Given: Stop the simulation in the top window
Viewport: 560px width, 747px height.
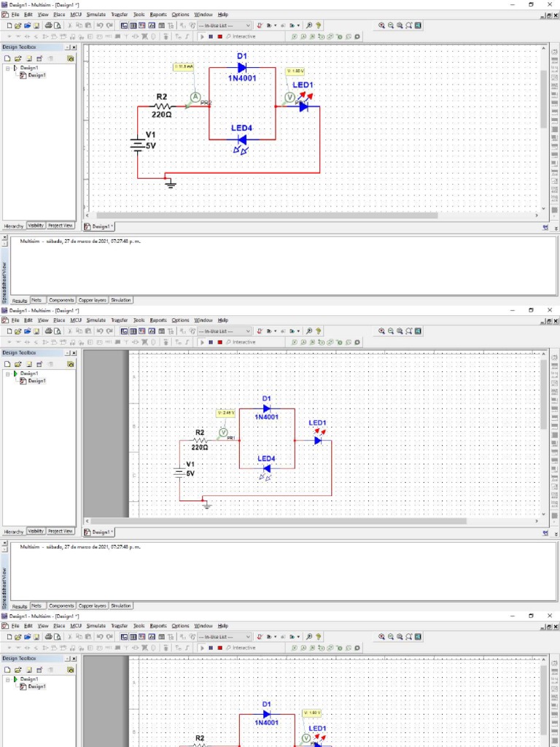Looking at the screenshot, I should [219, 36].
